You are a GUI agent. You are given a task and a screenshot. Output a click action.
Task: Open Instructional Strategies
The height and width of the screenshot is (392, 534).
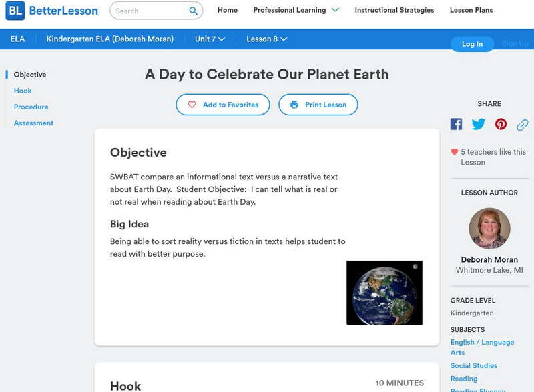coord(394,10)
